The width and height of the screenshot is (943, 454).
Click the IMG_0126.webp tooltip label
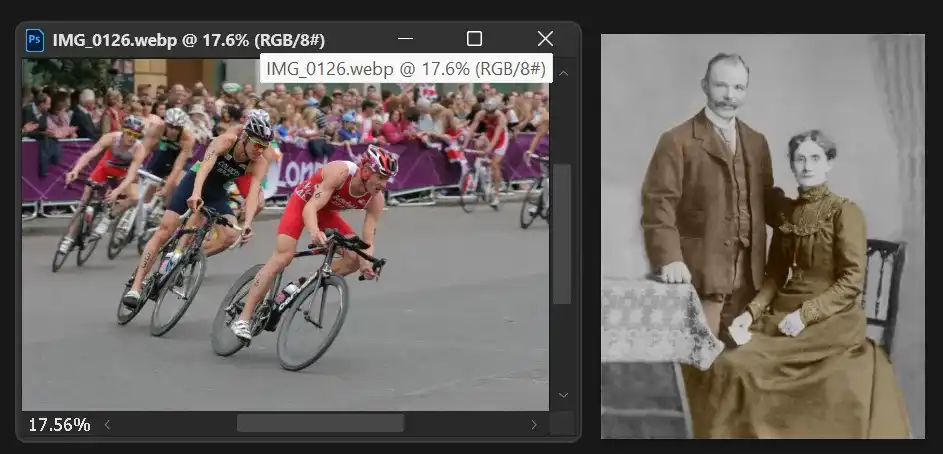point(405,69)
